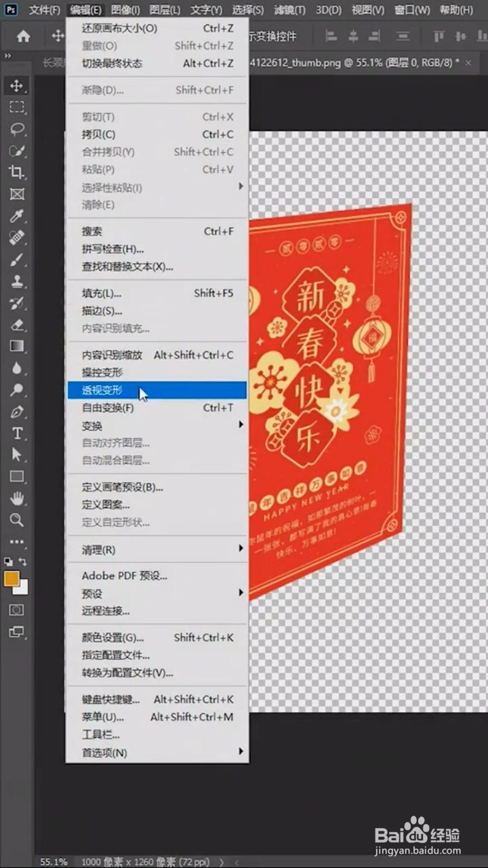
Task: Select the History Brush tool
Action: [17, 302]
